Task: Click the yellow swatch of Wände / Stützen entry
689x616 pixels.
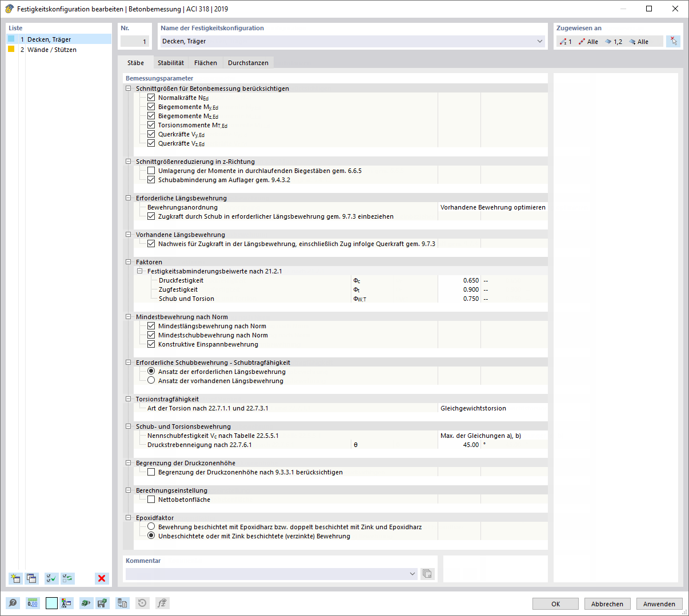Action: point(11,49)
